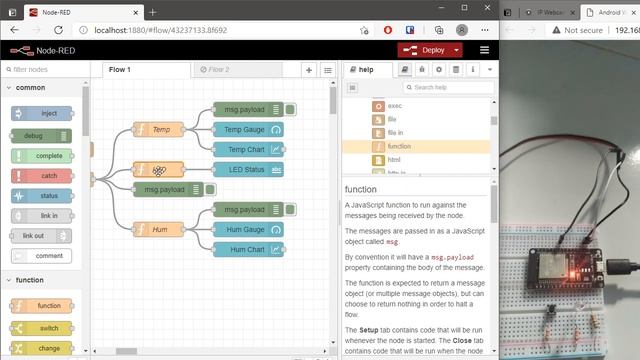Open the list of flows button

pyautogui.click(x=328, y=70)
